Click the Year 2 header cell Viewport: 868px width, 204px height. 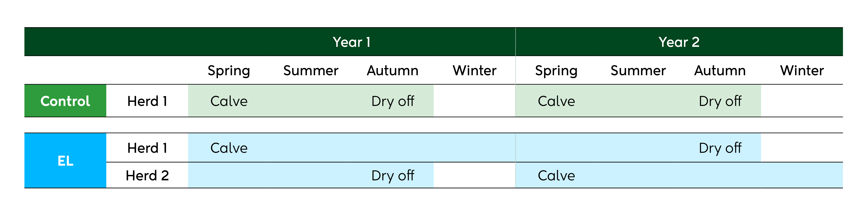point(679,42)
